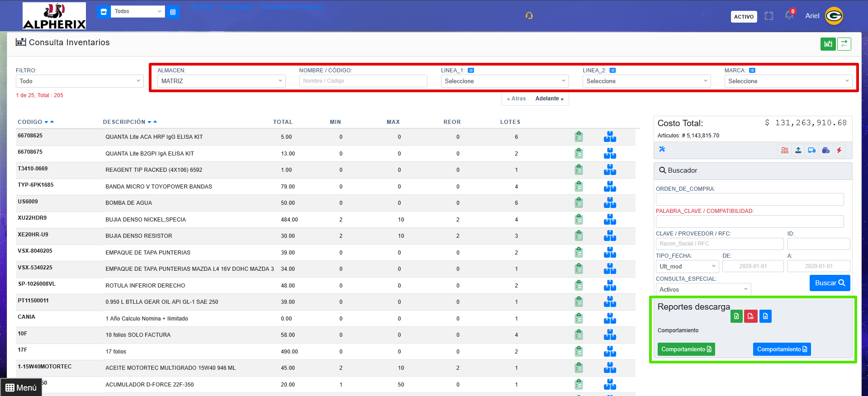
Task: Click the calendar icon in top bar
Action: 173,12
